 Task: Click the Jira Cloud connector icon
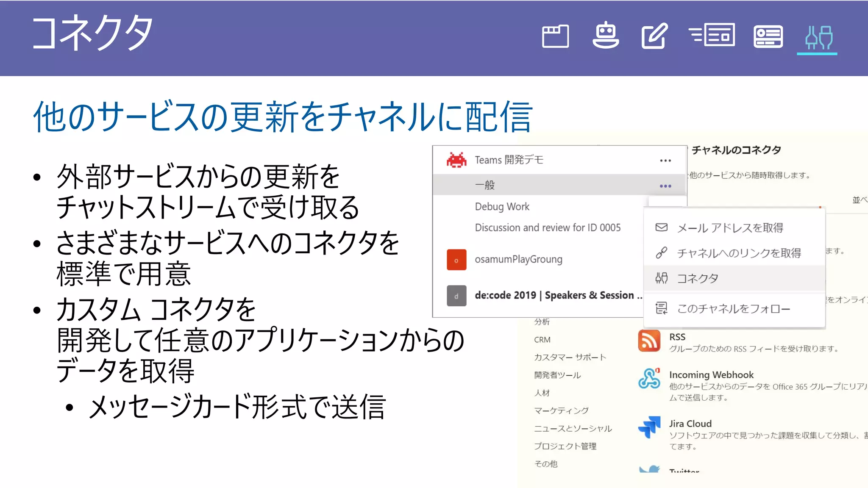point(649,427)
